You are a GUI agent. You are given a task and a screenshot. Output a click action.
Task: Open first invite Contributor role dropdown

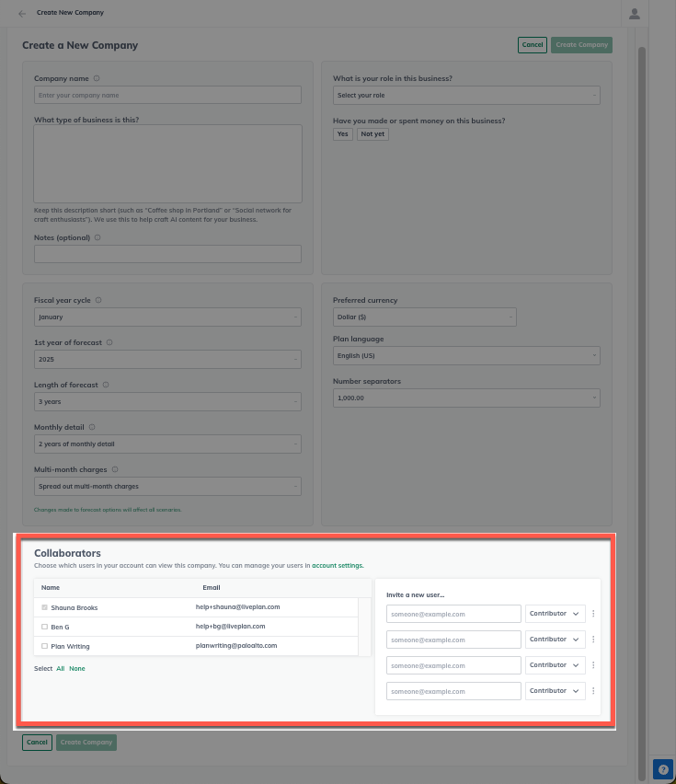(x=555, y=614)
